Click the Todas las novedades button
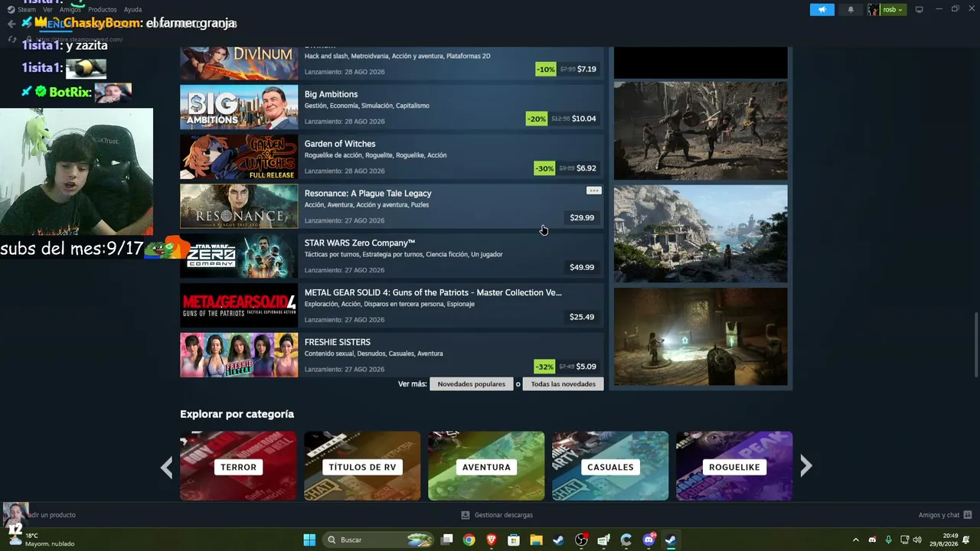This screenshot has height=551, width=980. (563, 384)
